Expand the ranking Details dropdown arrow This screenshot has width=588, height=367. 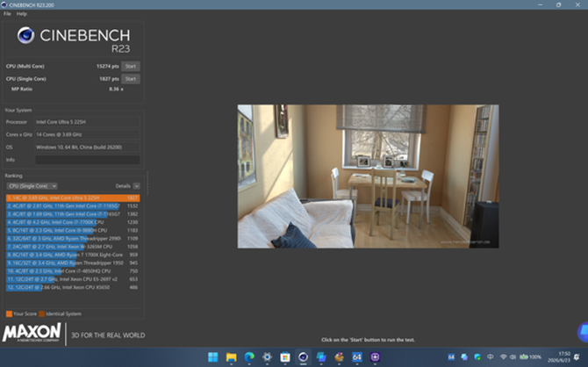click(137, 186)
